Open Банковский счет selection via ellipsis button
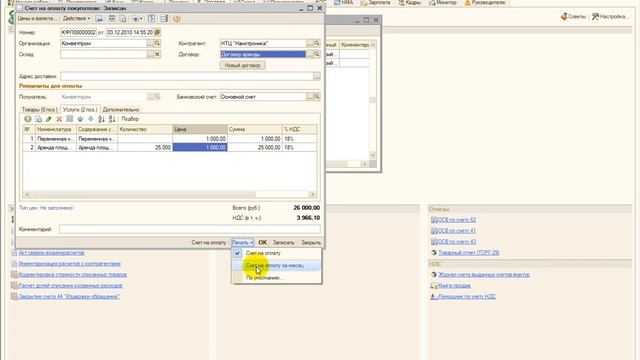This screenshot has height=360, width=640. click(310, 97)
